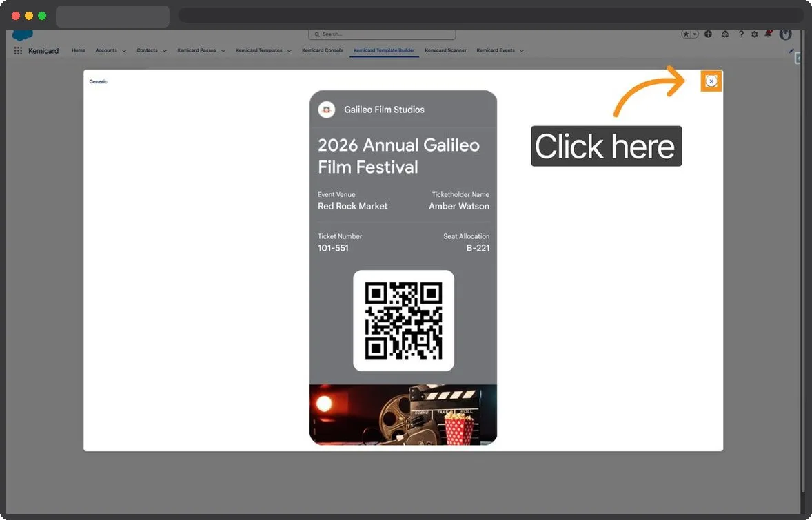Click the Red Rock Market venue value
812x520 pixels.
click(353, 206)
